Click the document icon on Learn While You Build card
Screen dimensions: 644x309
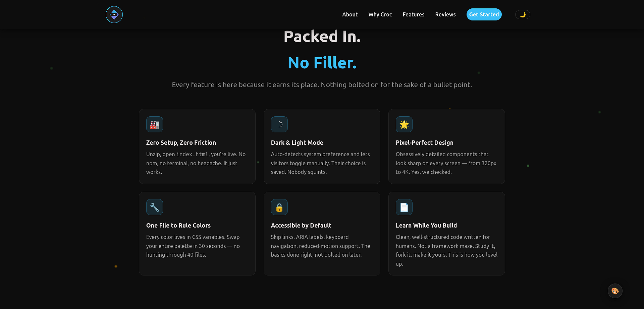pyautogui.click(x=404, y=207)
